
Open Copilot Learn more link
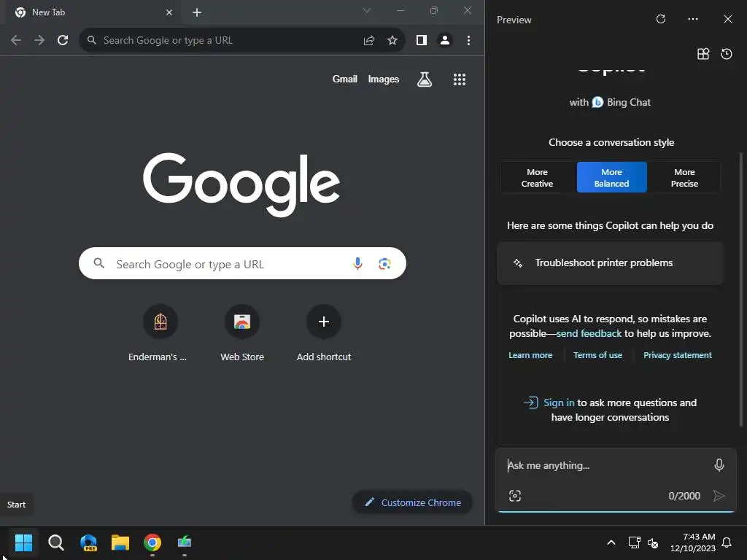(x=530, y=355)
